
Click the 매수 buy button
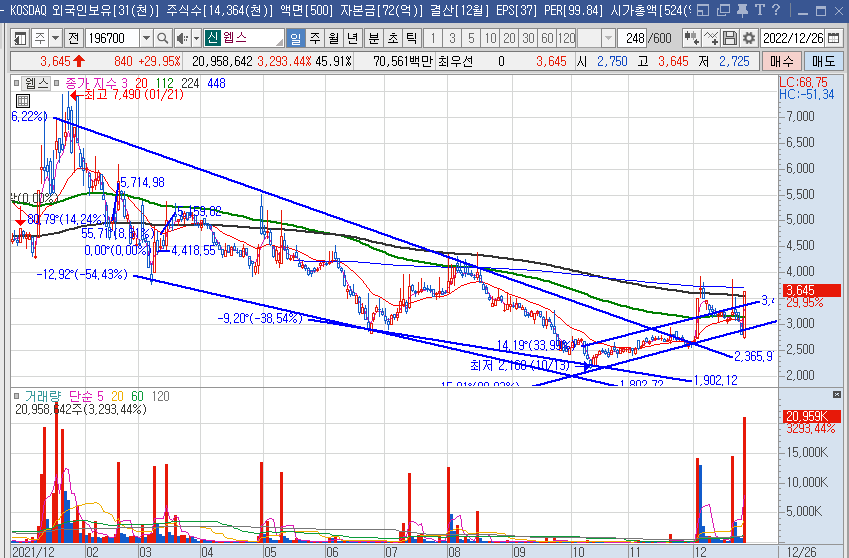[781, 61]
